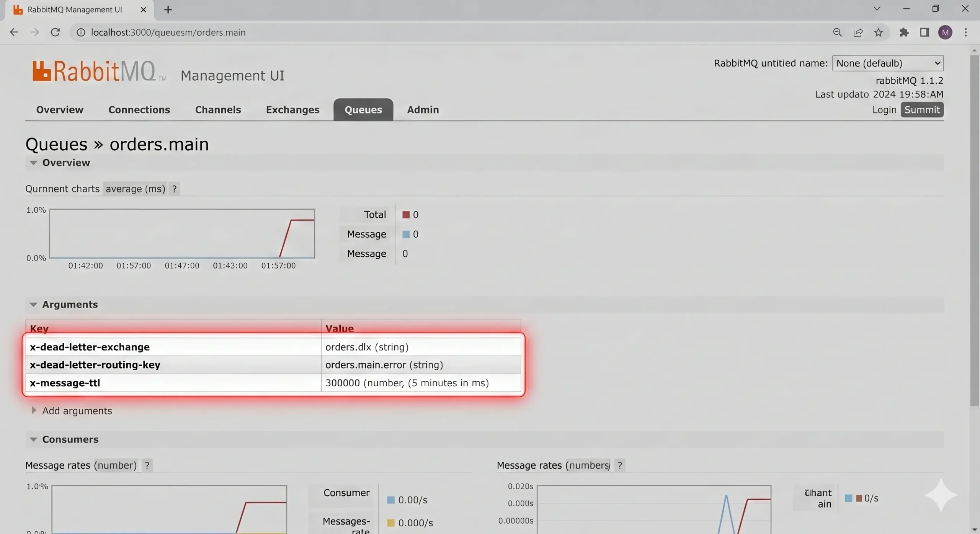Click the red Total swatch

(406, 215)
